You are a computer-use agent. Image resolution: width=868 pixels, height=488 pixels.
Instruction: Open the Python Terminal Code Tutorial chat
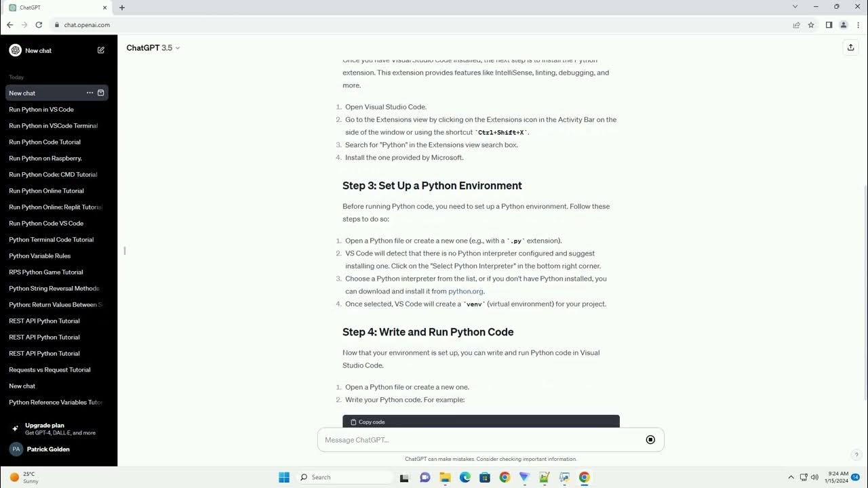pos(57,239)
